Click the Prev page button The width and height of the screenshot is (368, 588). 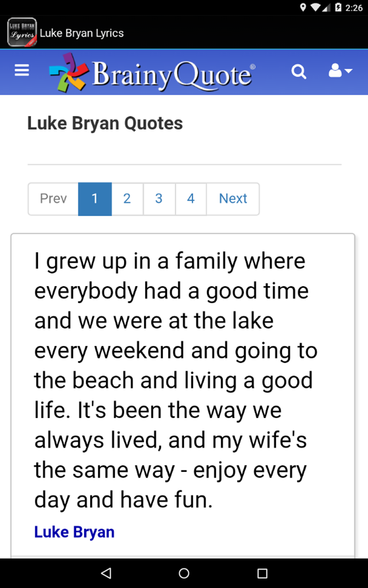click(53, 198)
